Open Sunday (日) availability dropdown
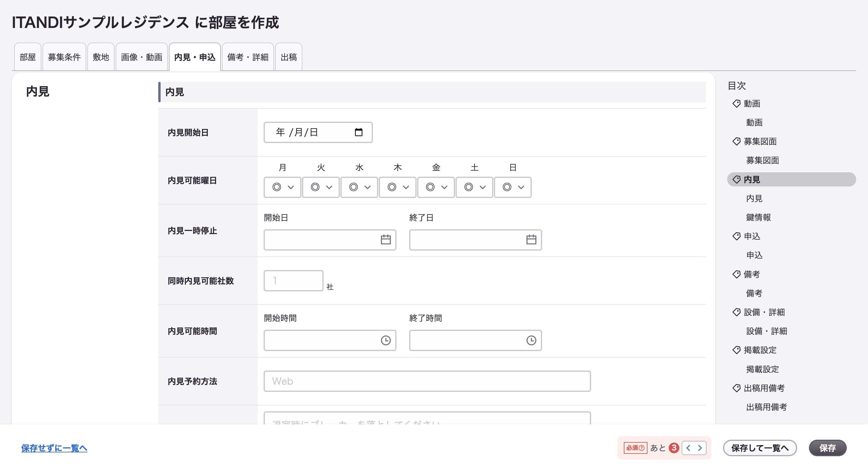 tap(513, 187)
